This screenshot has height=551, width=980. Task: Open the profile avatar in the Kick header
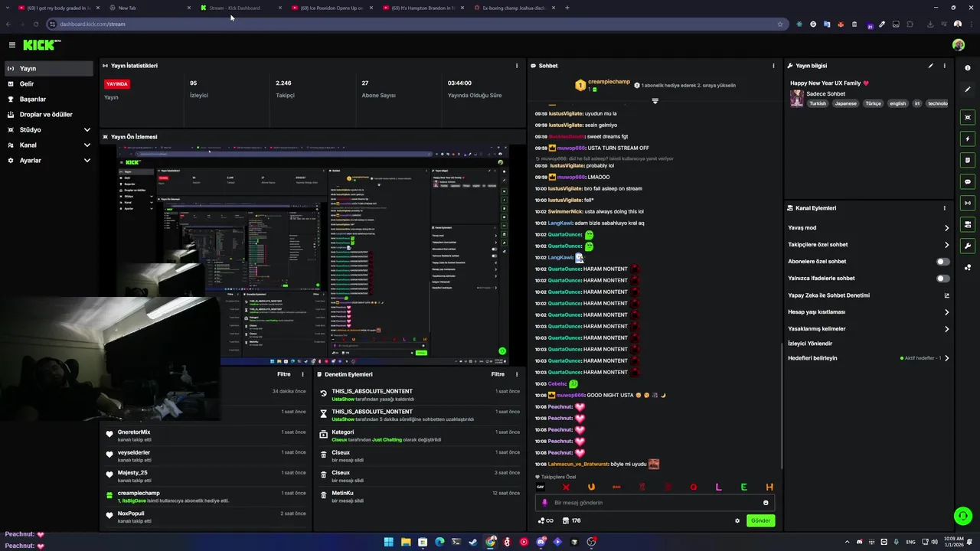(x=959, y=45)
